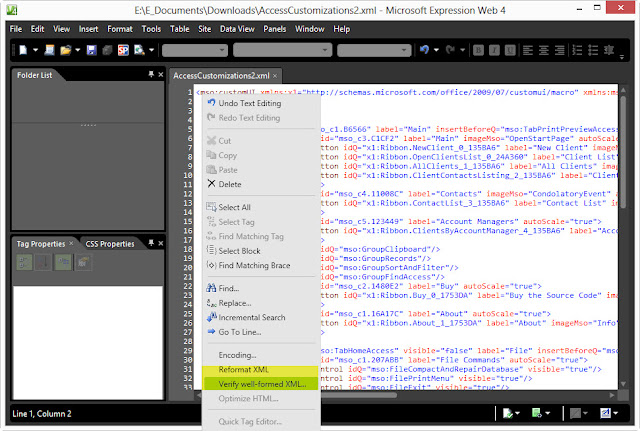The height and width of the screenshot is (431, 640).
Task: Click the Save All icon
Action: [x=107, y=50]
